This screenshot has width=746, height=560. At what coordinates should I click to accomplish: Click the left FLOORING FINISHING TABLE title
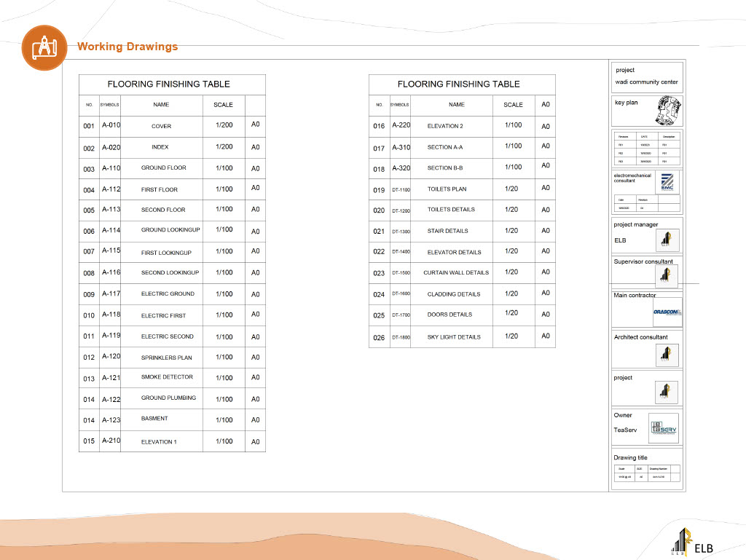tap(168, 84)
